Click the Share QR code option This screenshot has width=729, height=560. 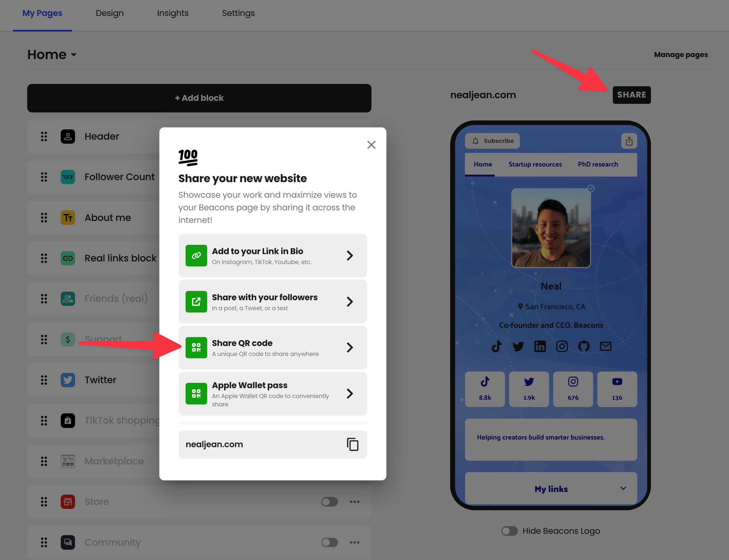tap(273, 348)
